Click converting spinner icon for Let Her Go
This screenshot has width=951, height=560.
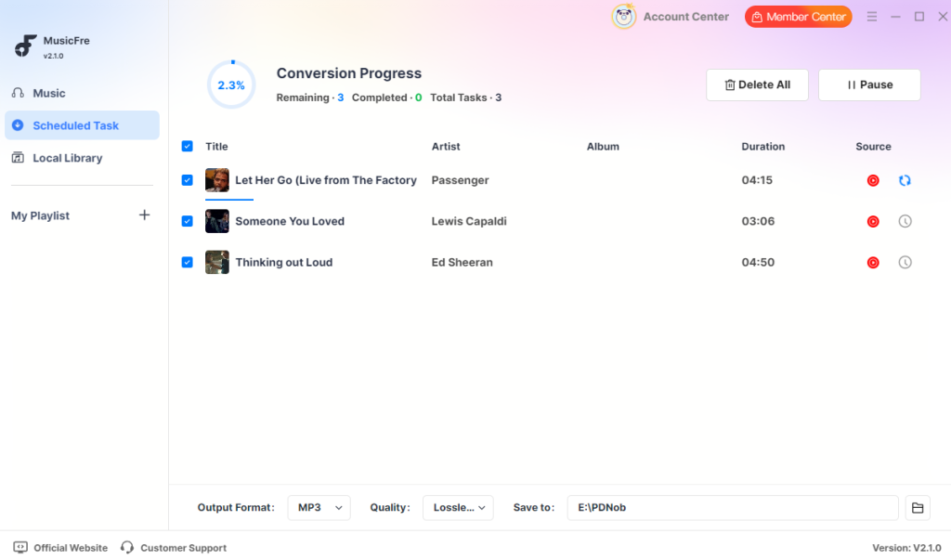tap(905, 180)
